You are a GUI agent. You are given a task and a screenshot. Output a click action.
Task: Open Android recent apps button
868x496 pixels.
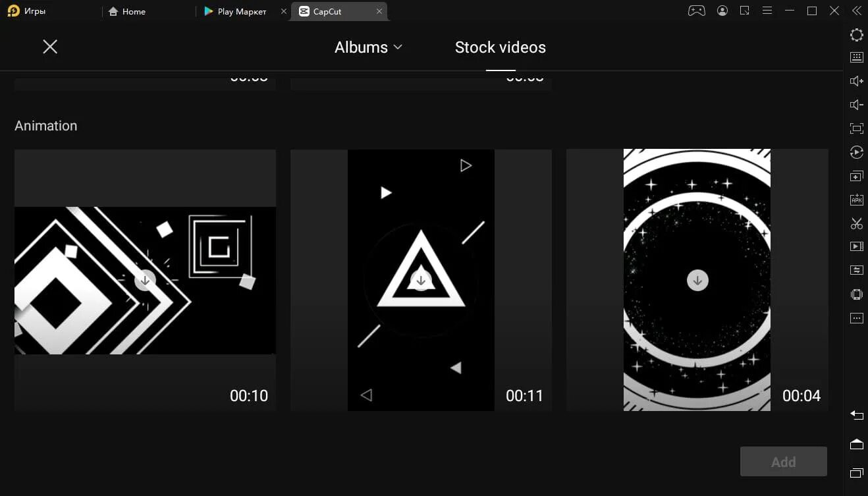(856, 472)
